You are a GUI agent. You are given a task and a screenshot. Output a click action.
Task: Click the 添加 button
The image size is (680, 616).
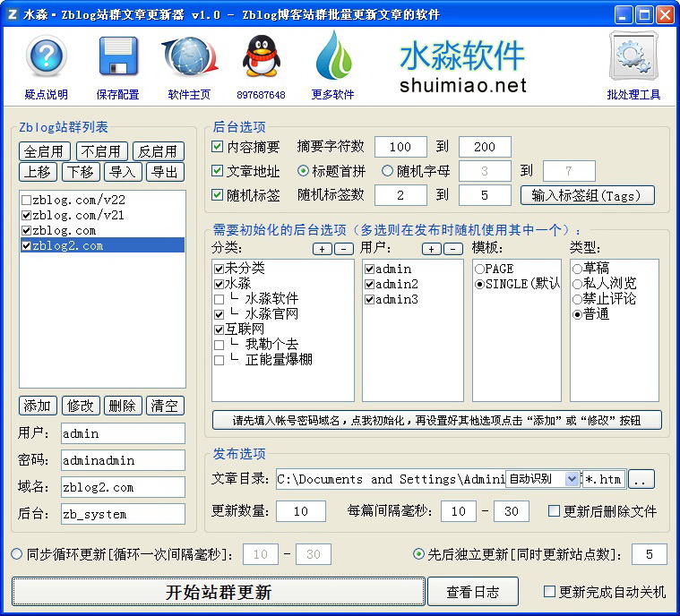[38, 406]
